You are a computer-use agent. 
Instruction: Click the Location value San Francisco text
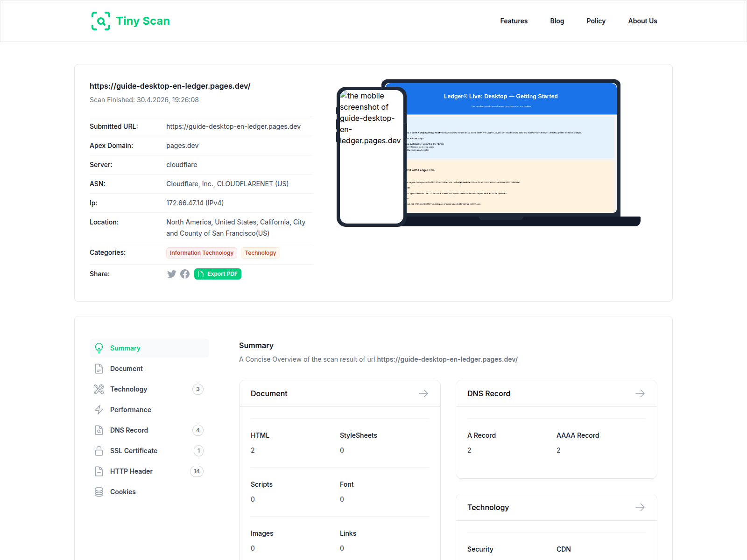click(236, 228)
